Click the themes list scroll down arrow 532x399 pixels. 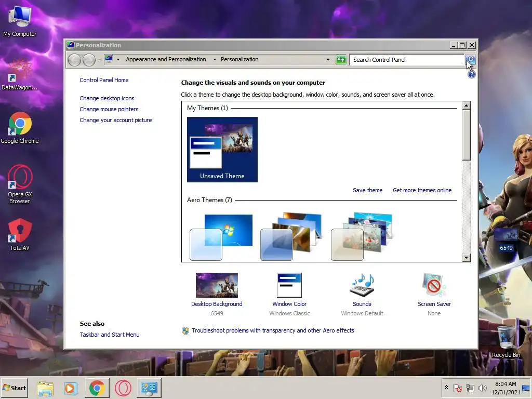(x=467, y=258)
